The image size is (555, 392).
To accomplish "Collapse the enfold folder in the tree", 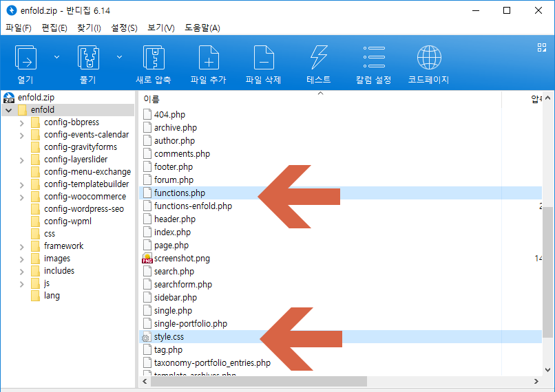I will click(x=9, y=110).
